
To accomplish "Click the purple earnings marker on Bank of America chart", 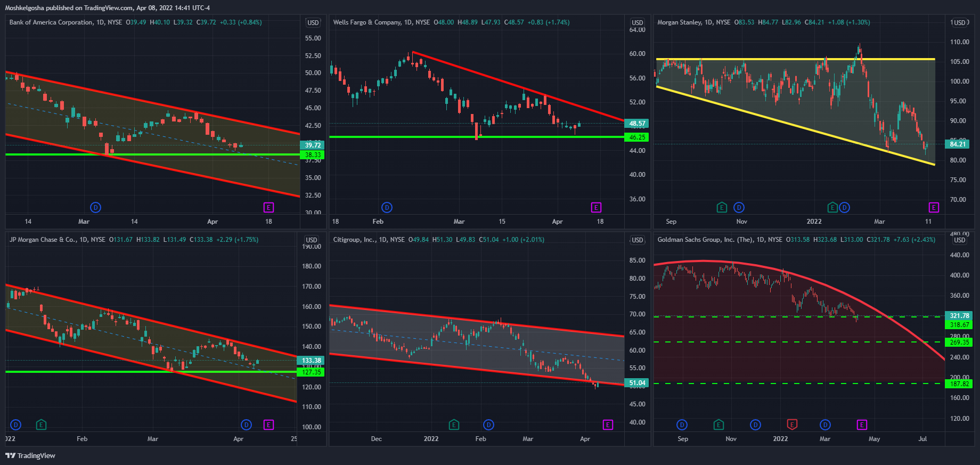I will [x=268, y=207].
